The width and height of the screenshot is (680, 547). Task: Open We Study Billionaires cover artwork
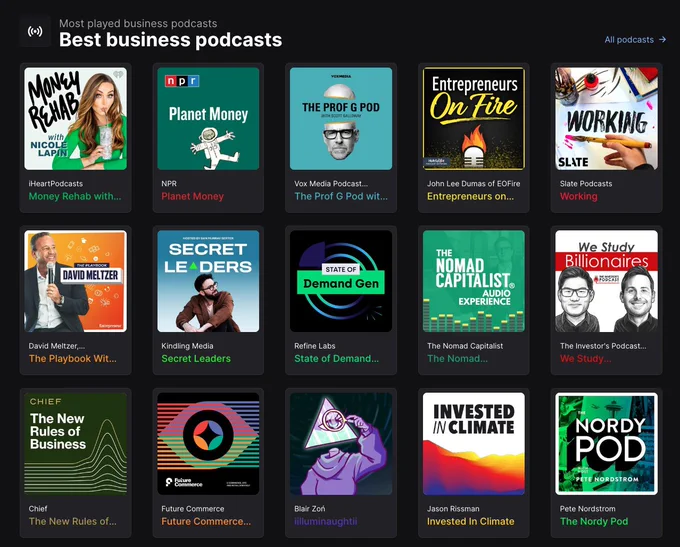click(606, 281)
